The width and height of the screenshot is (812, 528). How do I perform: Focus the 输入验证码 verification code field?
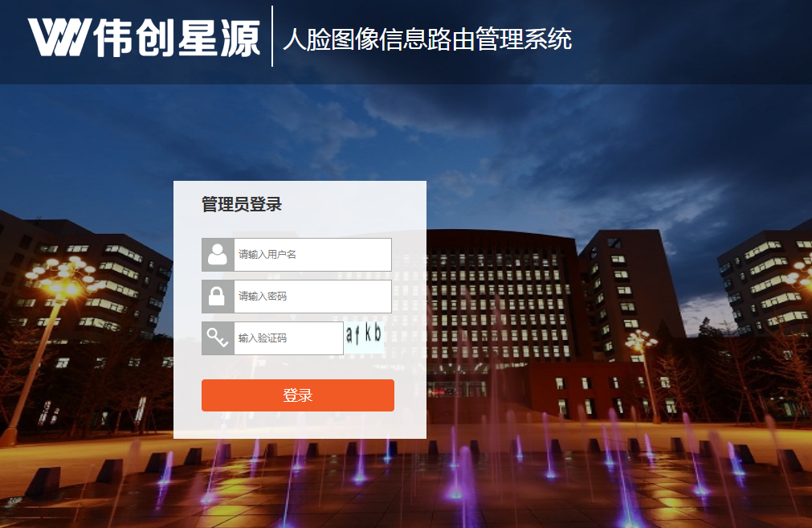click(x=288, y=338)
